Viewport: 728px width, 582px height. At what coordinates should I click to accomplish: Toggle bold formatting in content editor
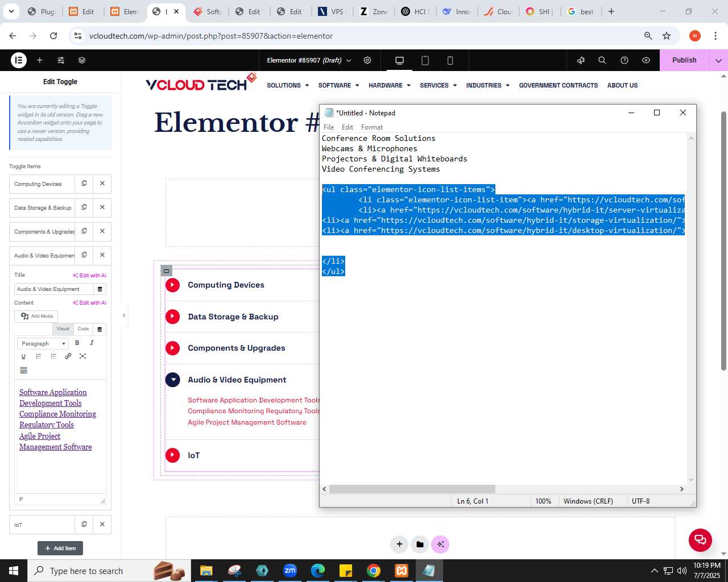point(77,343)
